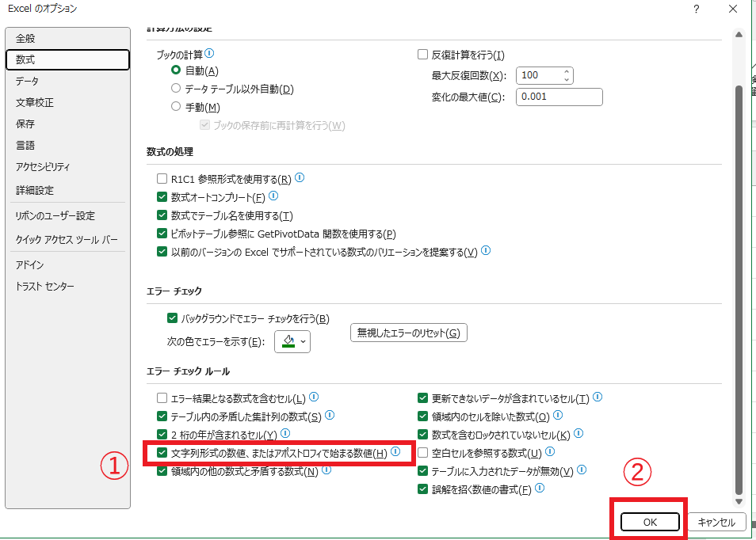Click info icon beside 数式のバリエーションを提案する
Screen dimensions: 756x540
pyautogui.click(x=486, y=250)
